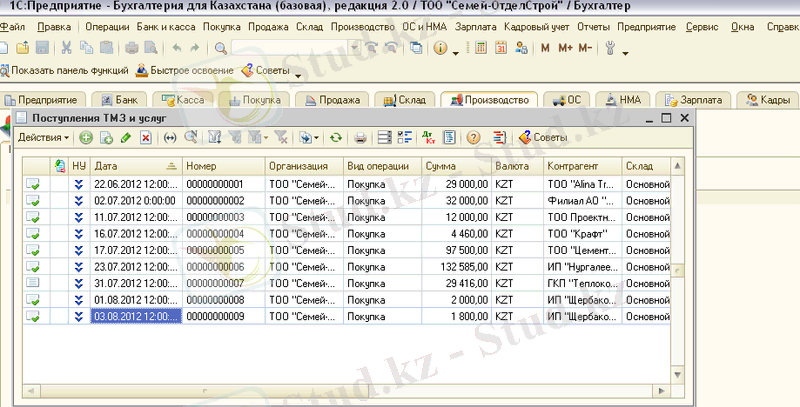Click the Показать панель функций button

click(x=66, y=71)
